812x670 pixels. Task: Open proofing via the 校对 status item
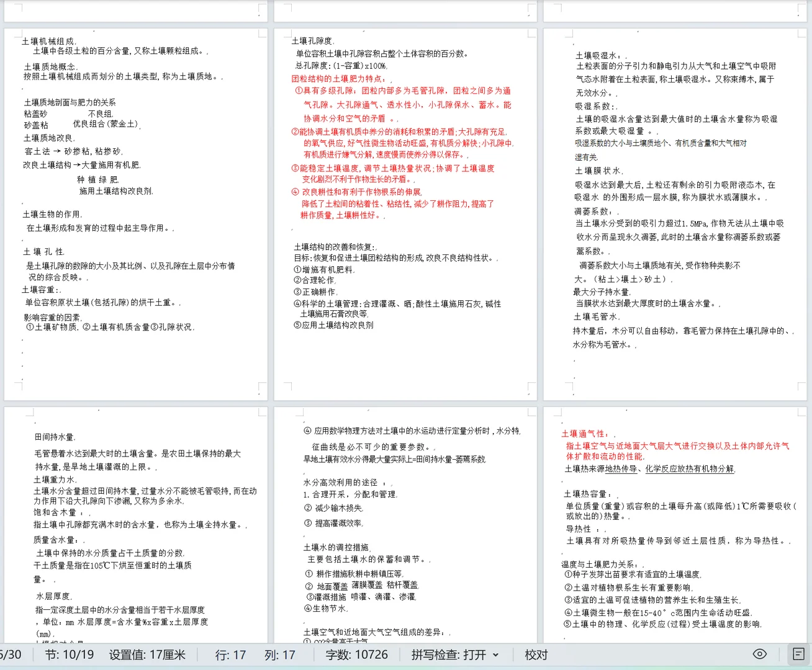535,654
